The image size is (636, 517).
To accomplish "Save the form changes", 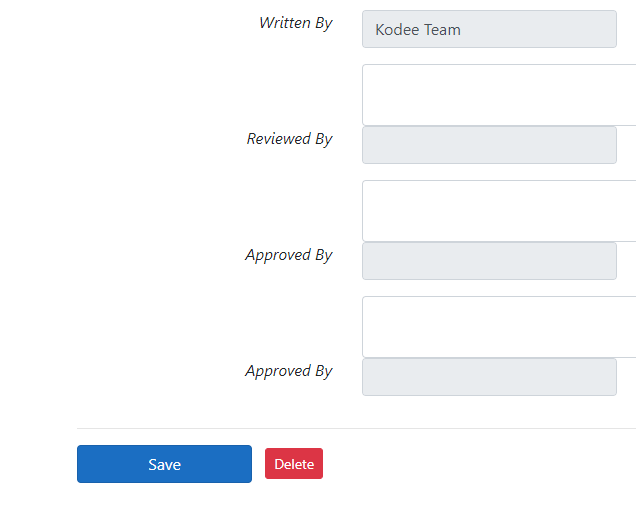I will click(x=164, y=464).
